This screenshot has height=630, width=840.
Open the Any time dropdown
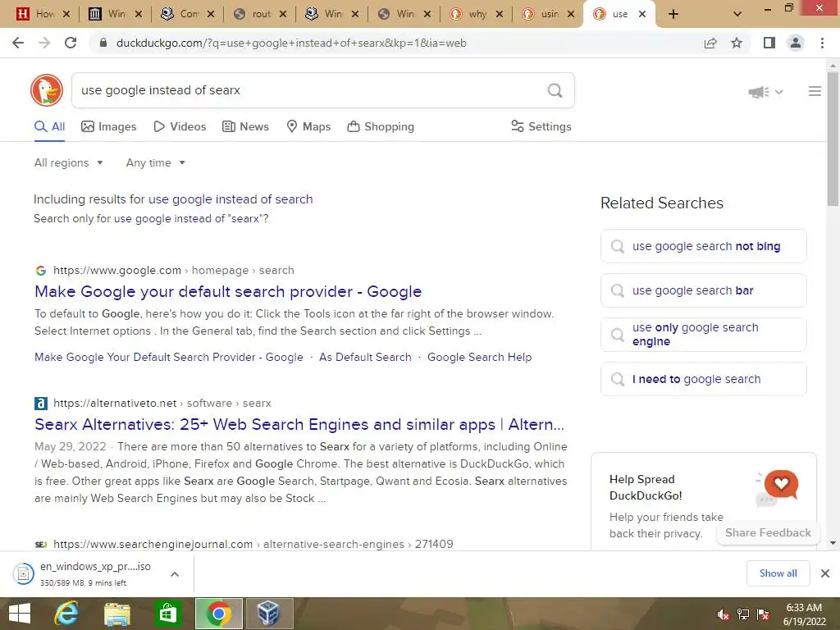coord(156,163)
